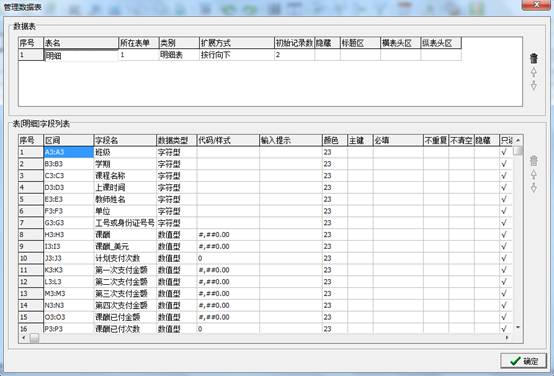Click the 输入提示 column header
554x376 pixels.
pos(290,140)
